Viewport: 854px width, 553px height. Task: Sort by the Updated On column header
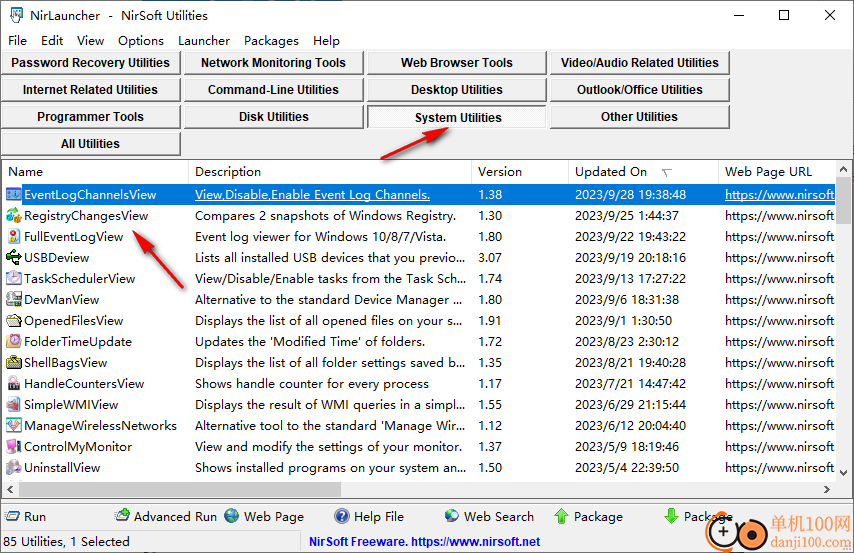643,172
